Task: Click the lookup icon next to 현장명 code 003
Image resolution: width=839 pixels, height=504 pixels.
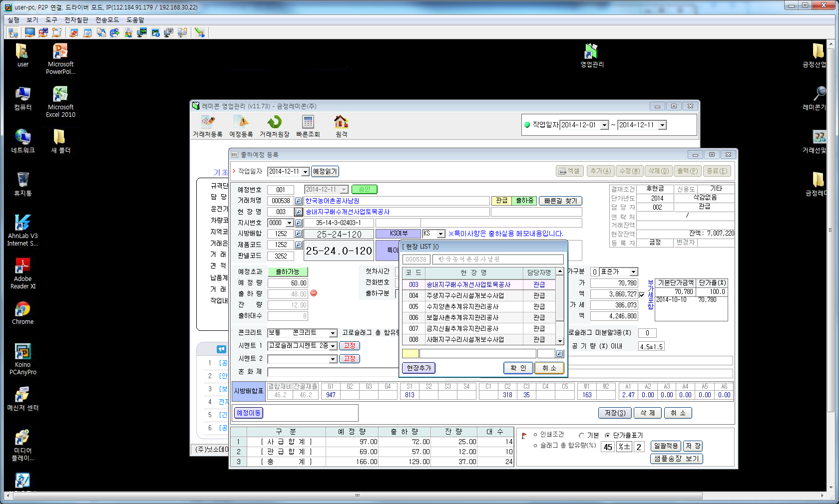Action: [299, 212]
